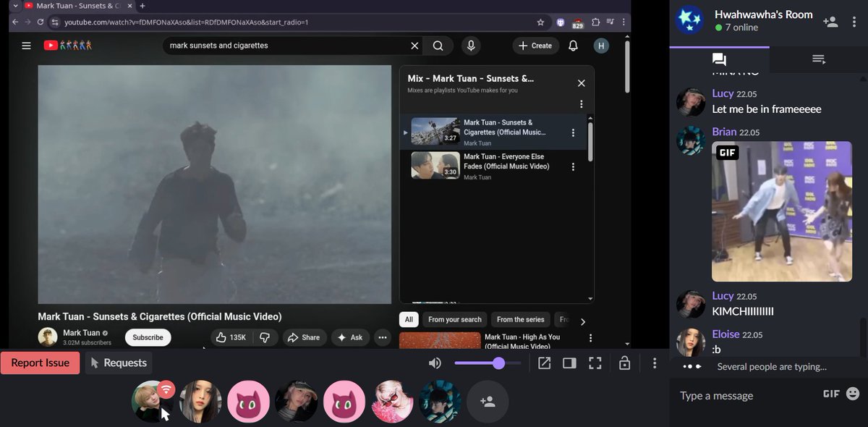Open the browser tab list dropdown arrow
Viewport: 868px width, 427px height.
16,6
